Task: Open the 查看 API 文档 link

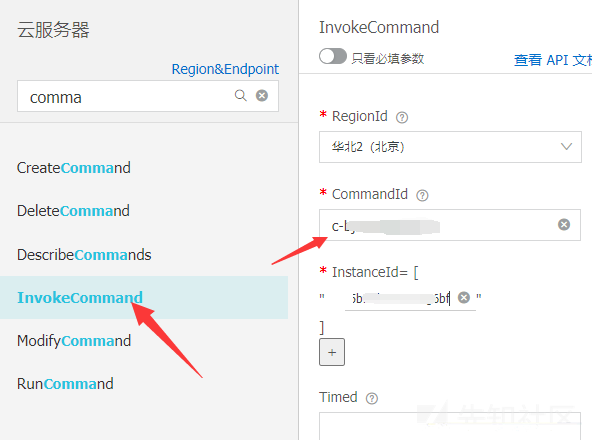Action: [x=553, y=60]
